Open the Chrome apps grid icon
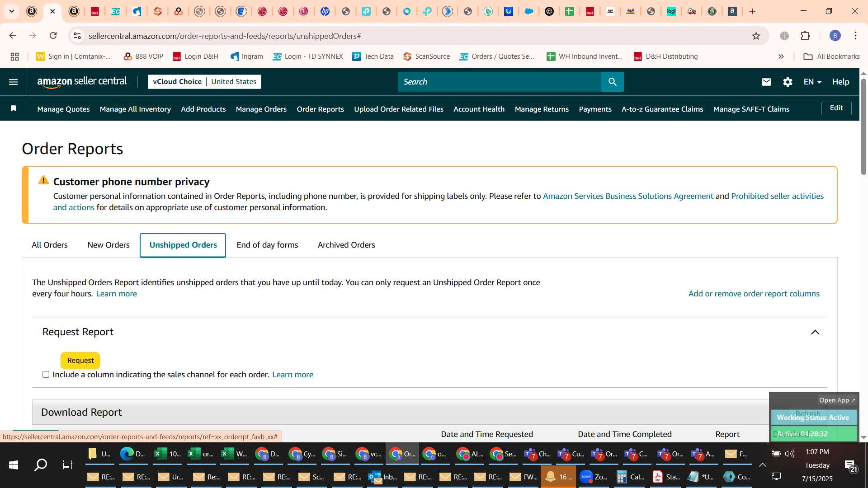 point(14,56)
